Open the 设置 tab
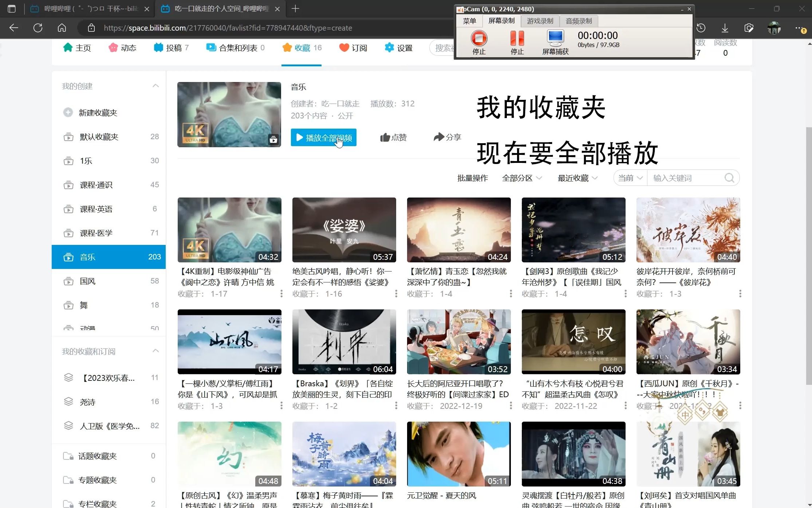This screenshot has height=508, width=812. [399, 48]
